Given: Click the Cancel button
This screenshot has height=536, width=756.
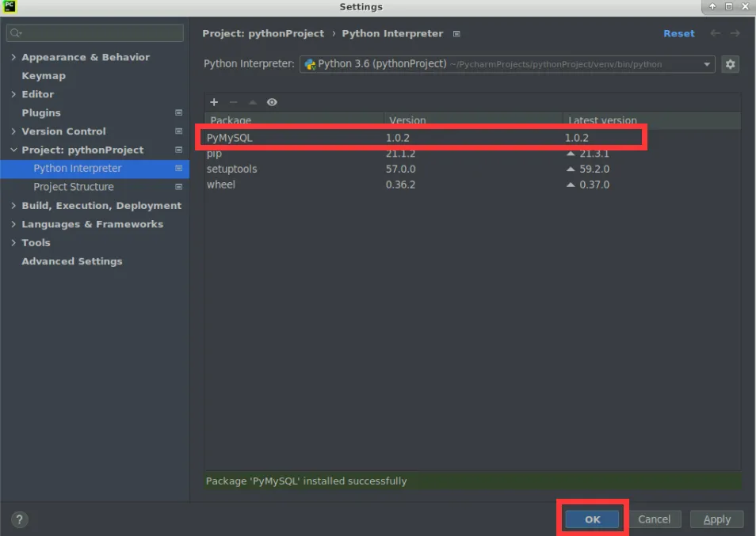Looking at the screenshot, I should click(x=655, y=519).
